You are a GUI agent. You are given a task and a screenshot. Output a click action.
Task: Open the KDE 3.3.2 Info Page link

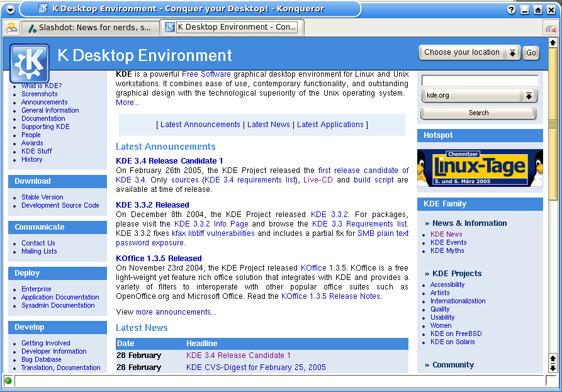[211, 224]
